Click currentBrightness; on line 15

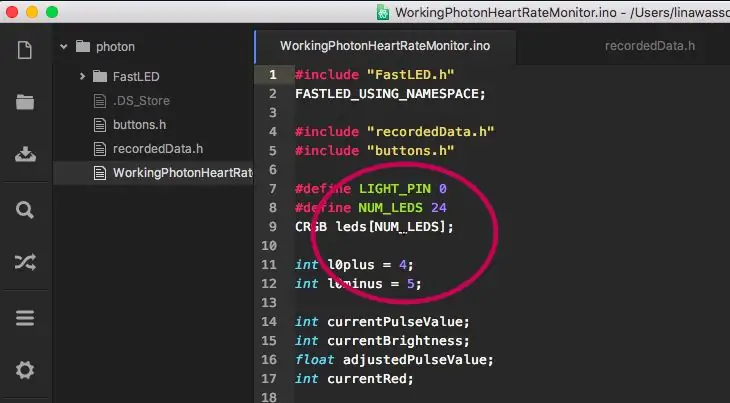tap(399, 341)
